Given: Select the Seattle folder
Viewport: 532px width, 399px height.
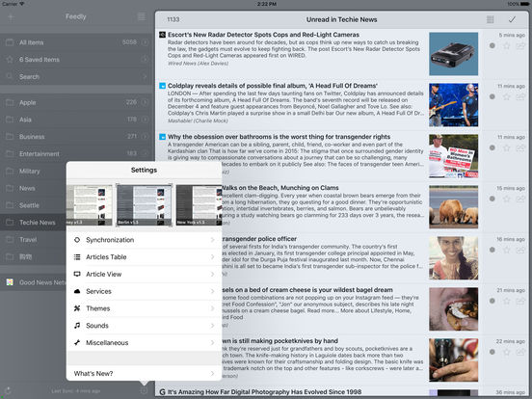Looking at the screenshot, I should (x=33, y=205).
